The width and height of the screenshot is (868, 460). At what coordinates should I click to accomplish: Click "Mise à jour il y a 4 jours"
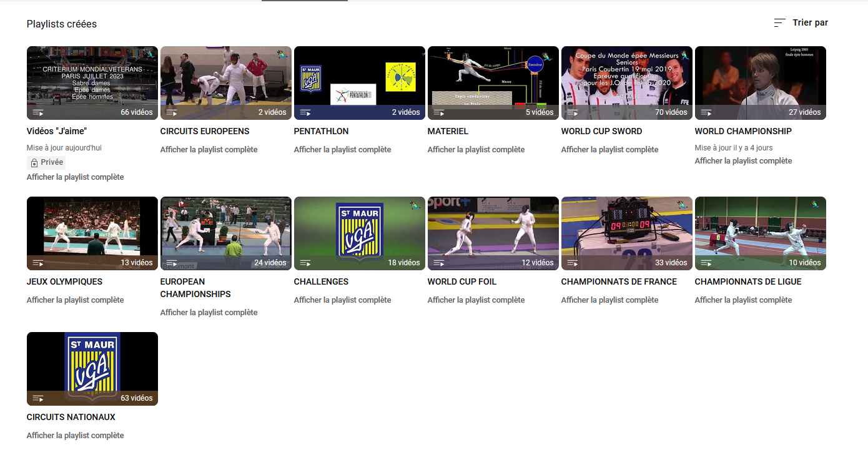coord(734,148)
